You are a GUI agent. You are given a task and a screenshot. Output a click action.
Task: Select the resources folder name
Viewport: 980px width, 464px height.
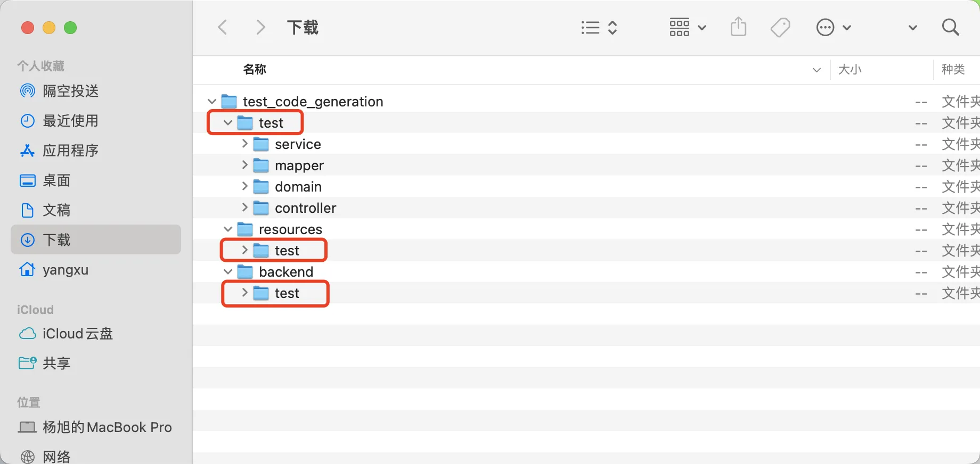click(x=290, y=229)
